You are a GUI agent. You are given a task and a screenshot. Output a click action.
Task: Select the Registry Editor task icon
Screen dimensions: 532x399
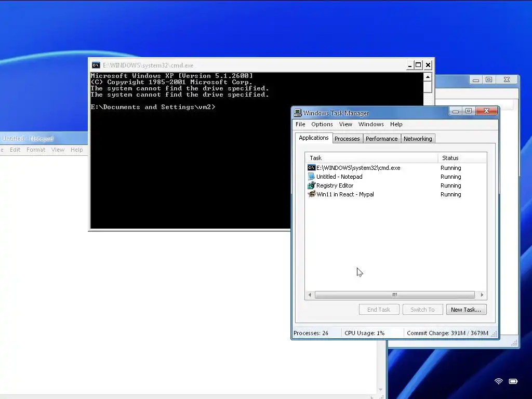point(311,185)
